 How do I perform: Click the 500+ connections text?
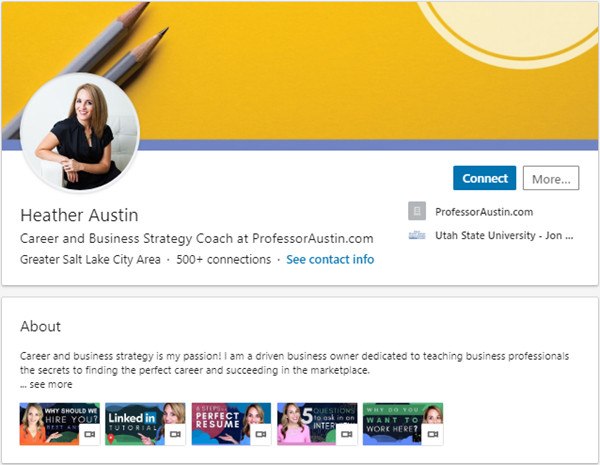223,259
